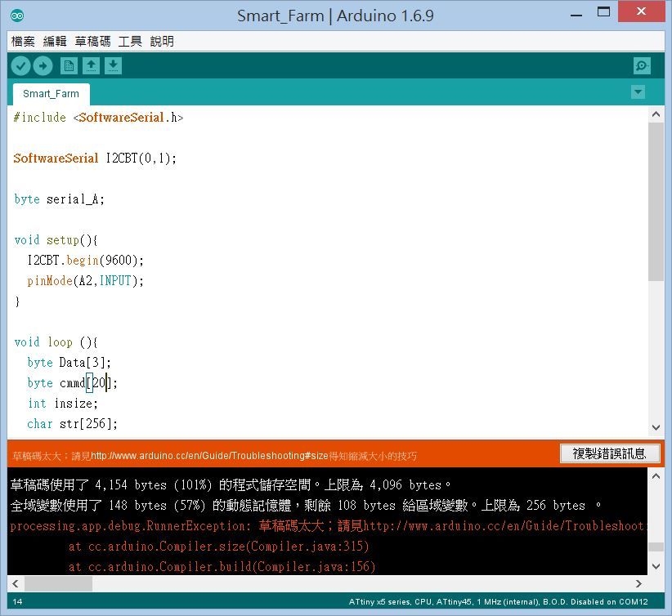Click console scrollbar down arrow
This screenshot has height=616, width=672.
[x=656, y=566]
